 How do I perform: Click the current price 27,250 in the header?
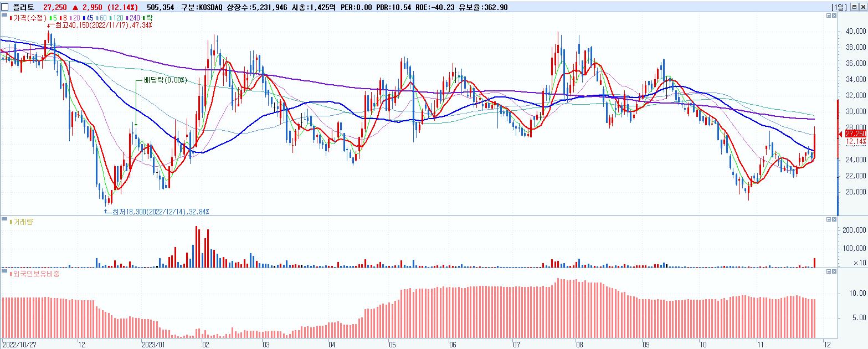pyautogui.click(x=55, y=7)
